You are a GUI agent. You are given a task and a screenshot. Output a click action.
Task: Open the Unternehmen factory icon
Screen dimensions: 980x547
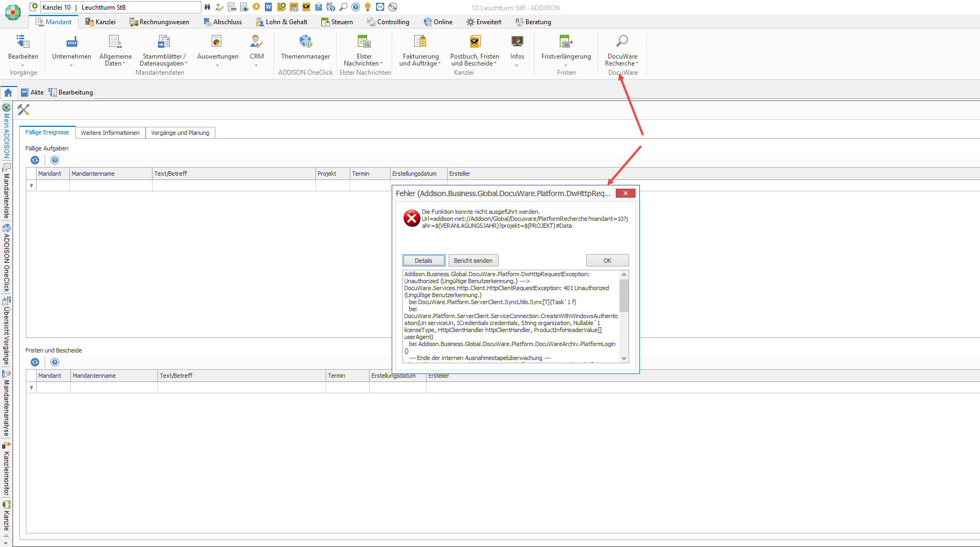tap(71, 41)
